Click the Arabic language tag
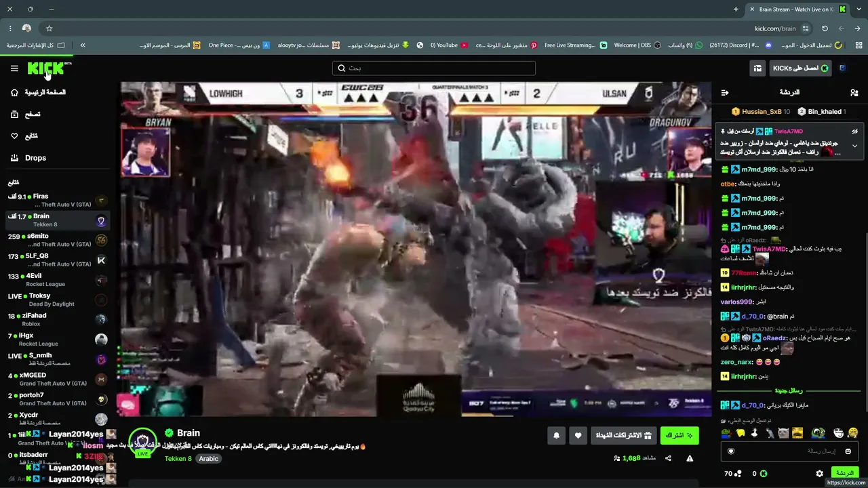This screenshot has height=488, width=868. 208,459
